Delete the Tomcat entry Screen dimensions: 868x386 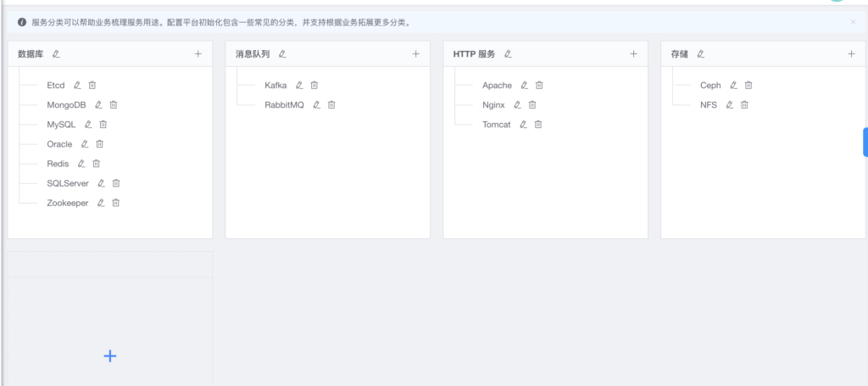tap(538, 125)
